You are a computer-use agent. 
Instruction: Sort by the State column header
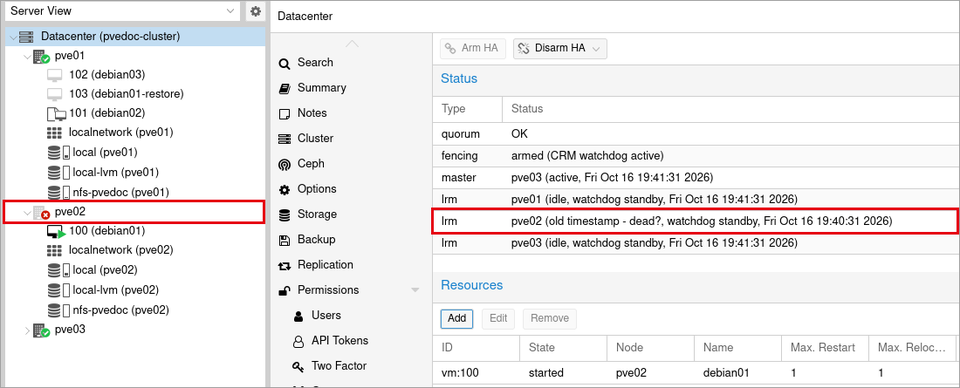click(x=563, y=348)
